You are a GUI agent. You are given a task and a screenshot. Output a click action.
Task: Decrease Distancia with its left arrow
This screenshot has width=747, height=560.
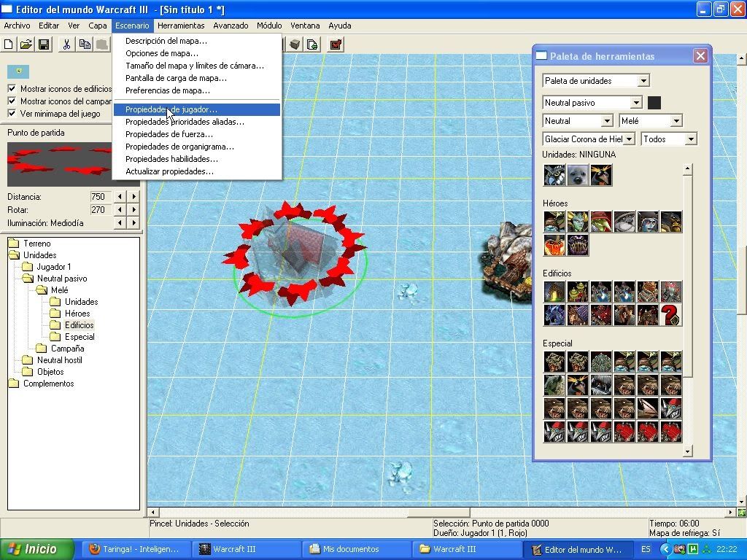(120, 197)
